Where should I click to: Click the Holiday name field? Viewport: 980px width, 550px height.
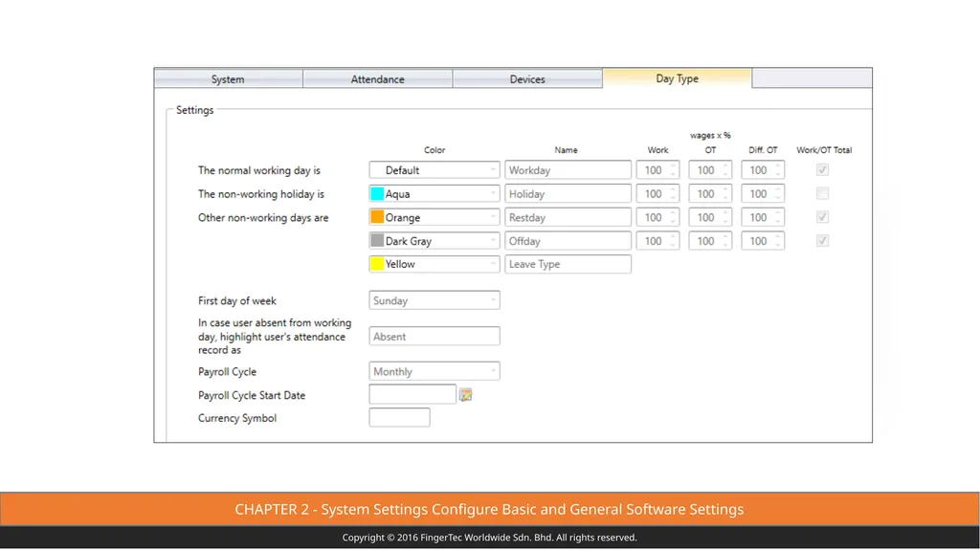click(568, 194)
